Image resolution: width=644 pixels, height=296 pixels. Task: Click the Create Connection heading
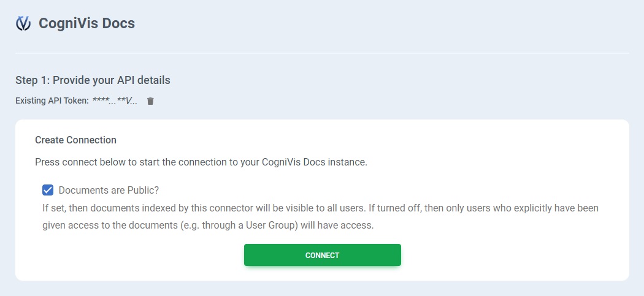(75, 140)
